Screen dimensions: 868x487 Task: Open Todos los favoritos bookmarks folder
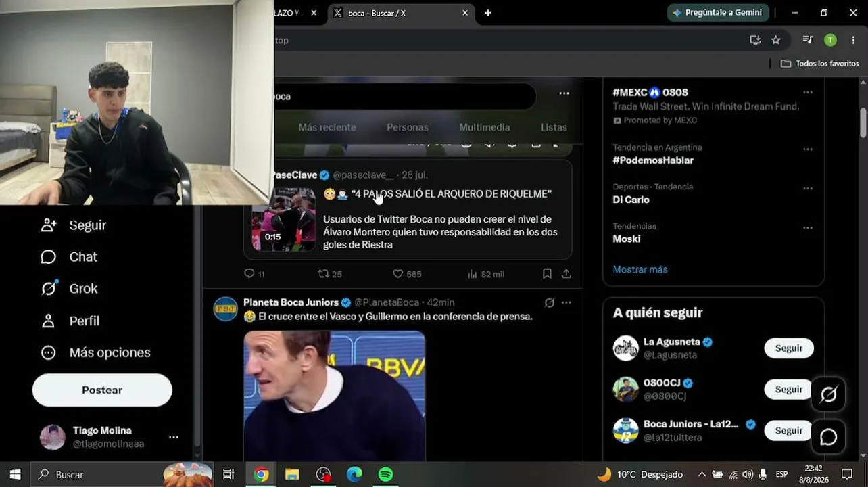(820, 64)
